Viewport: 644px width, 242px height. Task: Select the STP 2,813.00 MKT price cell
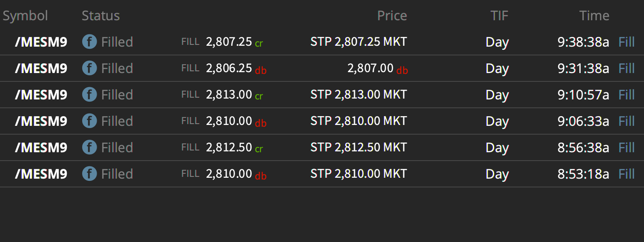[x=359, y=95]
